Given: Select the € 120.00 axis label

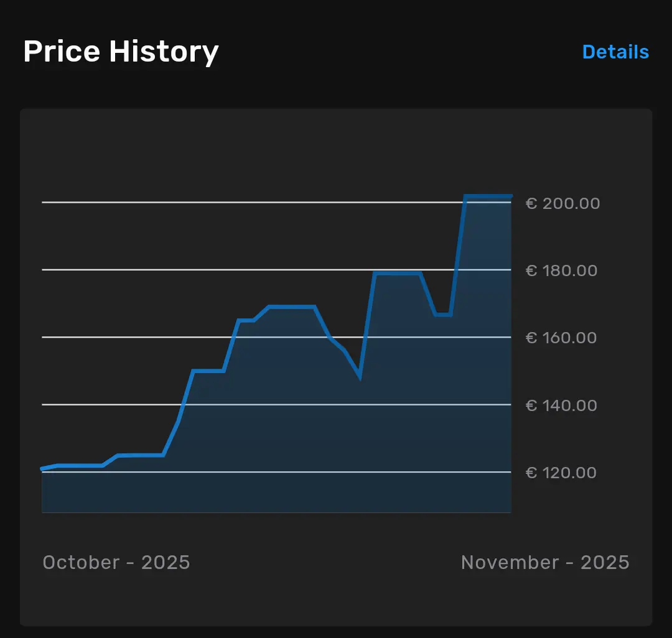Looking at the screenshot, I should point(561,473).
